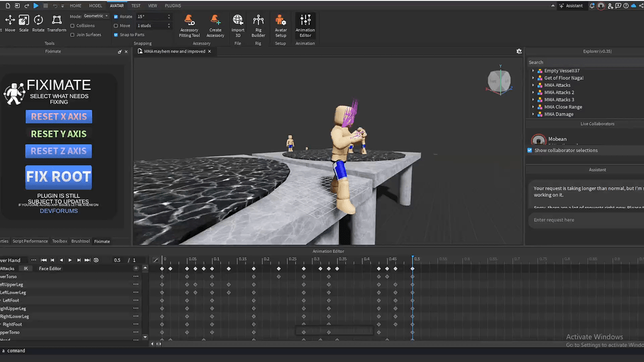Viewport: 644px width, 362px height.
Task: Switch to the MODEL ribbon tab
Action: [96, 6]
